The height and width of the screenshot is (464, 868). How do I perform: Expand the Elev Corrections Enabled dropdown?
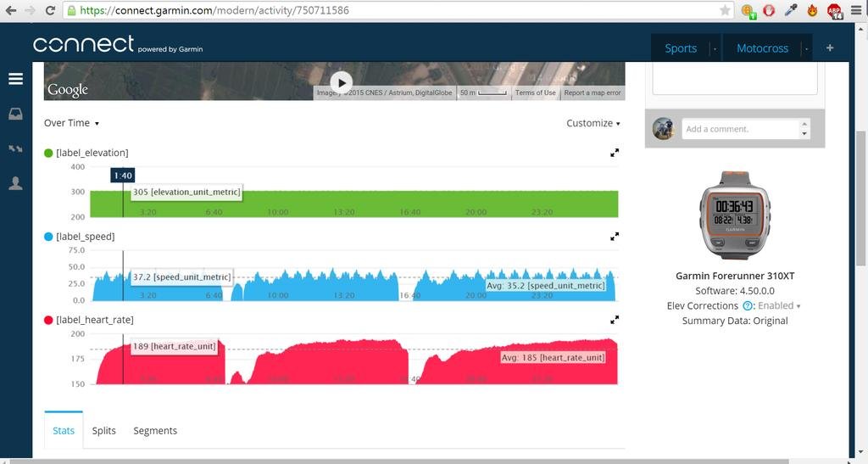[x=779, y=306]
